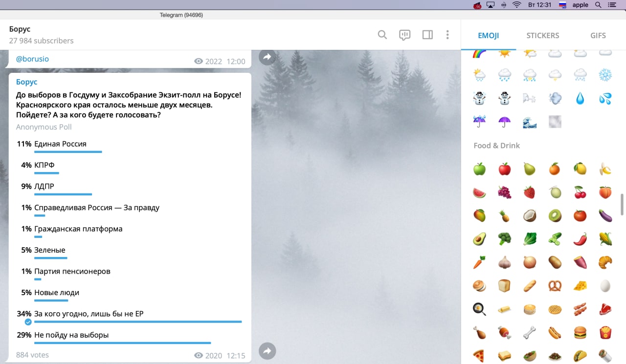Select poll option Единая Россия

(x=130, y=146)
